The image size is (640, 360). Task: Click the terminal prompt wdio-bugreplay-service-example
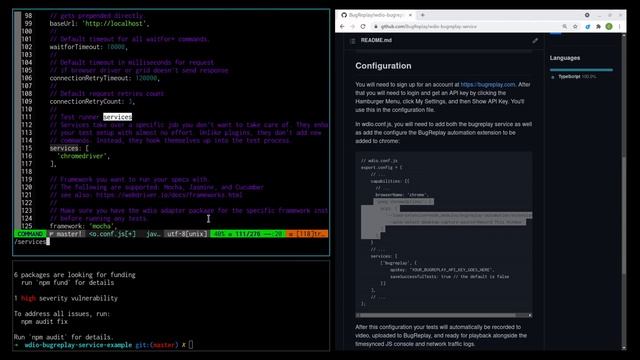pos(78,345)
